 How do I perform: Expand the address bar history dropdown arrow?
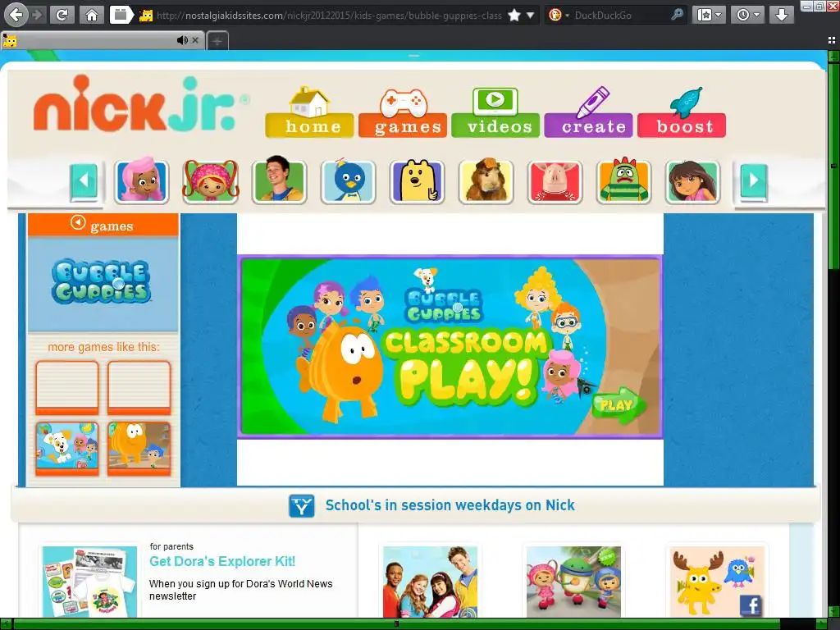531,16
